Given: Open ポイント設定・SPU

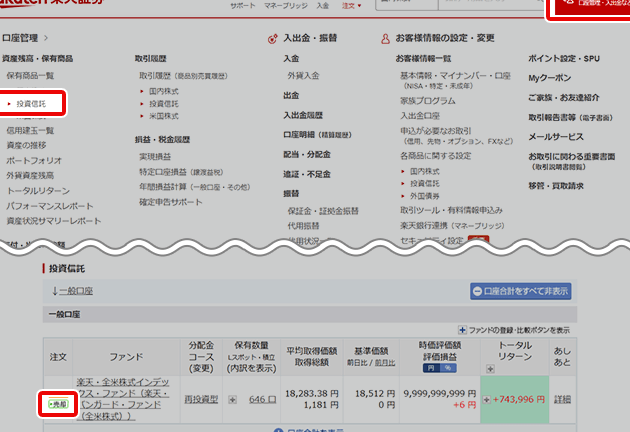Looking at the screenshot, I should tap(564, 58).
